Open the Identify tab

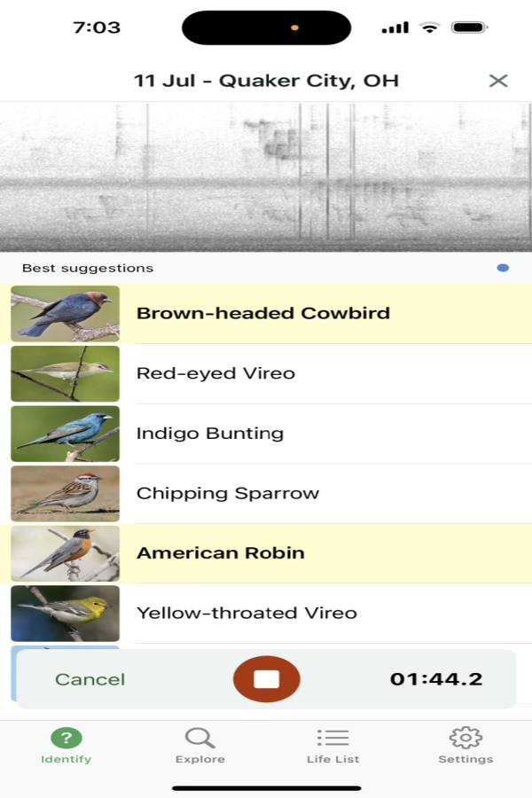(66, 745)
